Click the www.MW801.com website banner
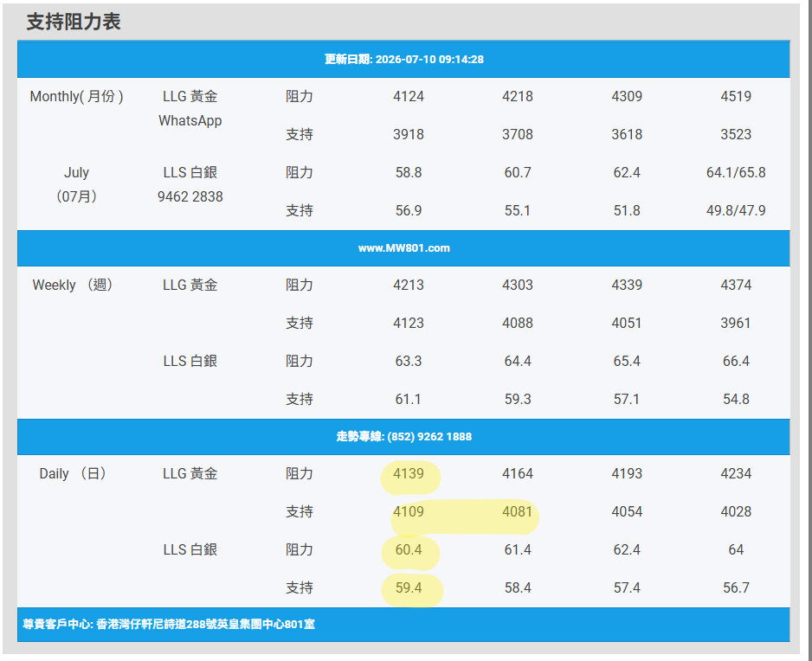 click(x=403, y=248)
